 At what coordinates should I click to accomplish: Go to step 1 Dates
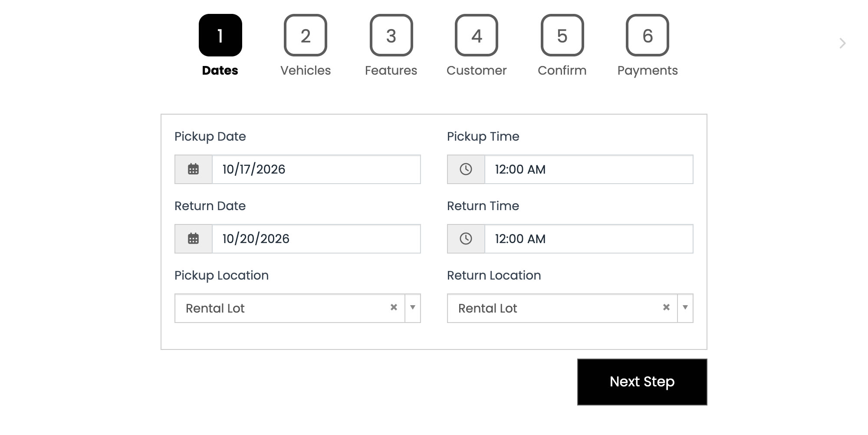pos(220,46)
